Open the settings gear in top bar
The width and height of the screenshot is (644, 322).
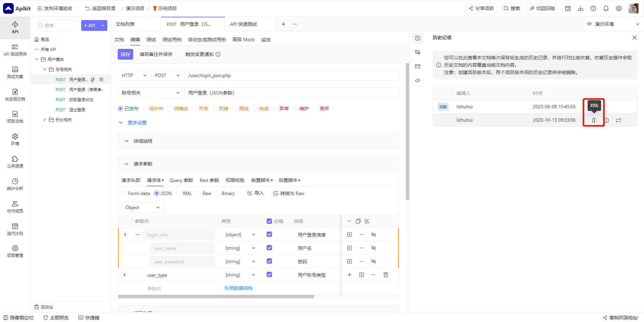(619, 8)
